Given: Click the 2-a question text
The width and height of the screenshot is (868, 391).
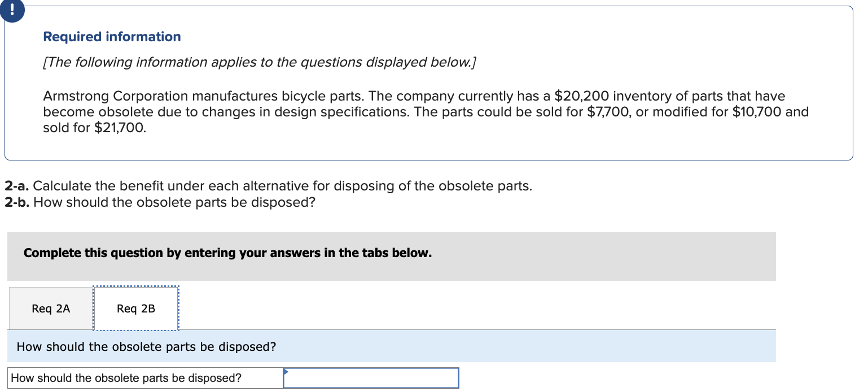Looking at the screenshot, I should click(268, 186).
